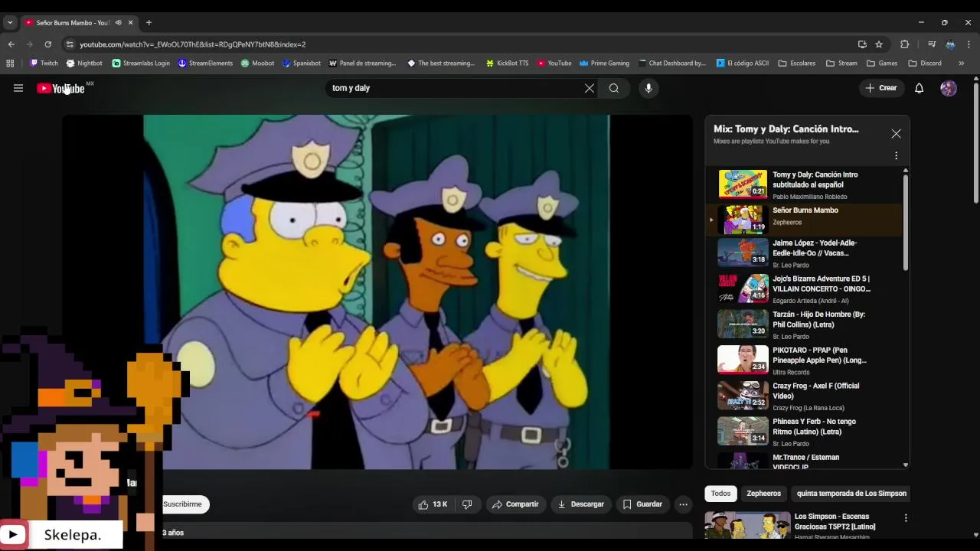Viewport: 980px width, 551px height.
Task: Play JoJo's Bizarre Adventure ED 5 video
Action: [x=804, y=291]
